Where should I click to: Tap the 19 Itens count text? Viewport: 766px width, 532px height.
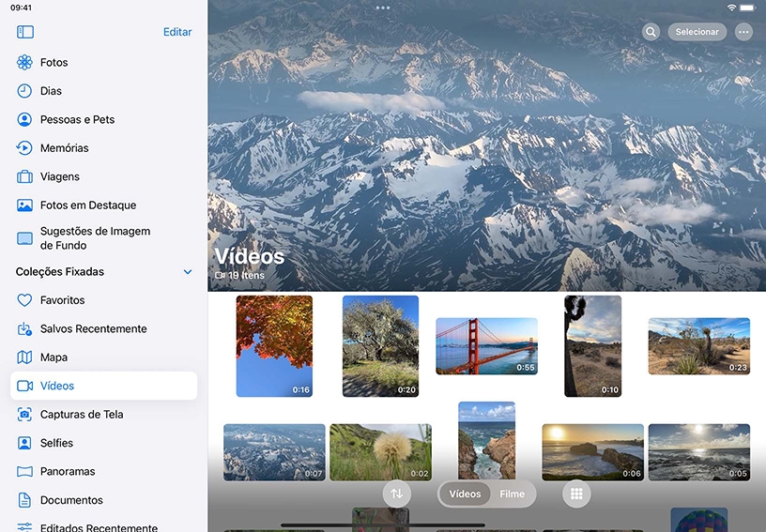(246, 275)
